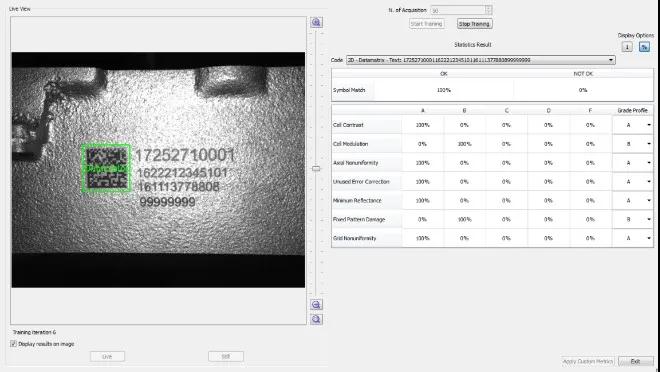660x372 pixels.
Task: Click the Exit button
Action: (636, 361)
